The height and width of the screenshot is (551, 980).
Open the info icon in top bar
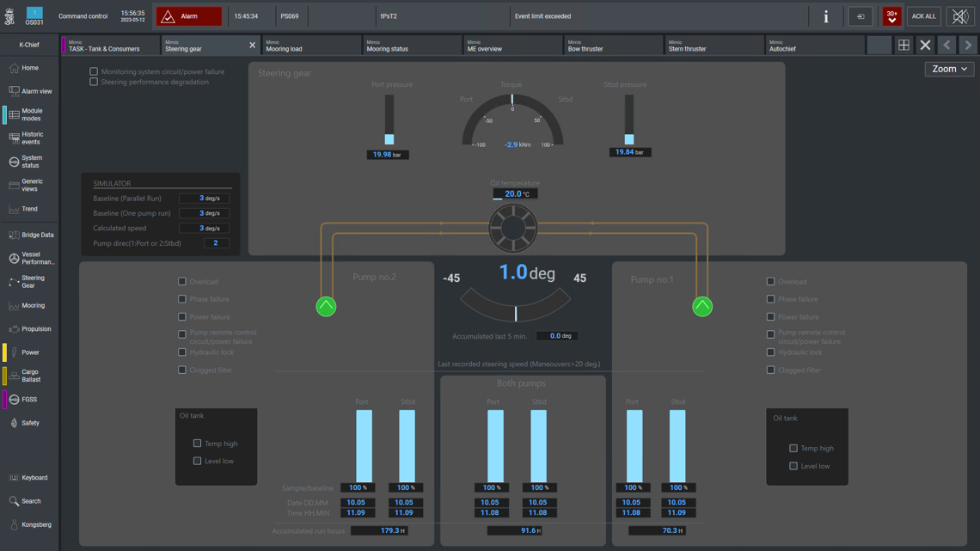click(x=825, y=16)
